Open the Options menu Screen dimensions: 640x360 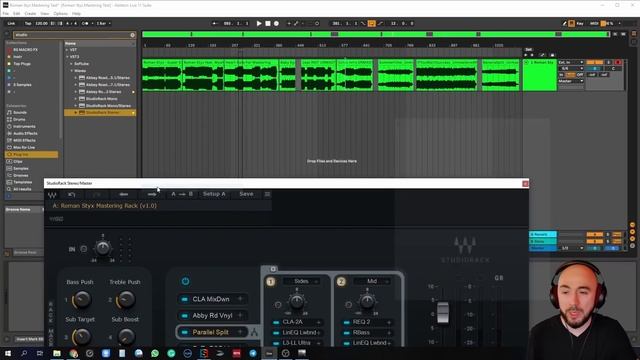[x=60, y=13]
